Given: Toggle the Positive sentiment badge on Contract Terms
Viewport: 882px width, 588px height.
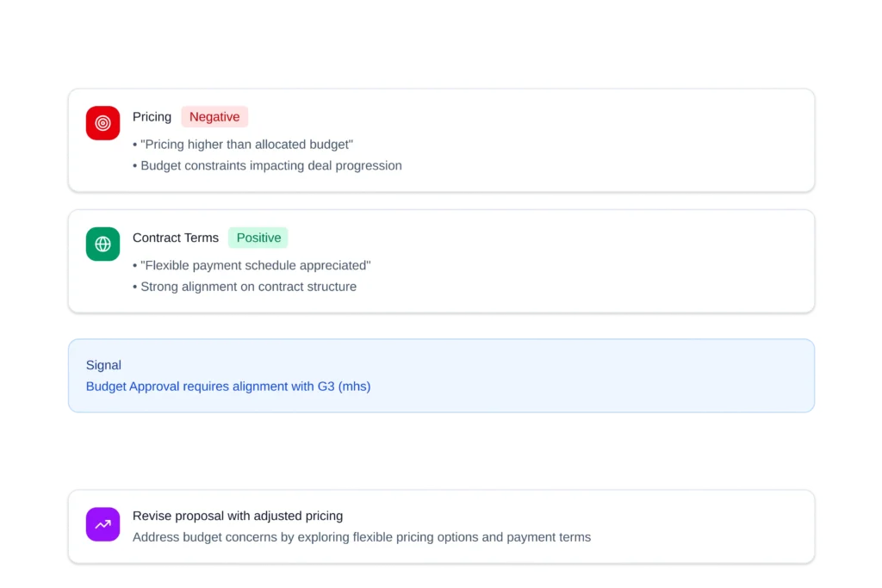Looking at the screenshot, I should coord(258,238).
